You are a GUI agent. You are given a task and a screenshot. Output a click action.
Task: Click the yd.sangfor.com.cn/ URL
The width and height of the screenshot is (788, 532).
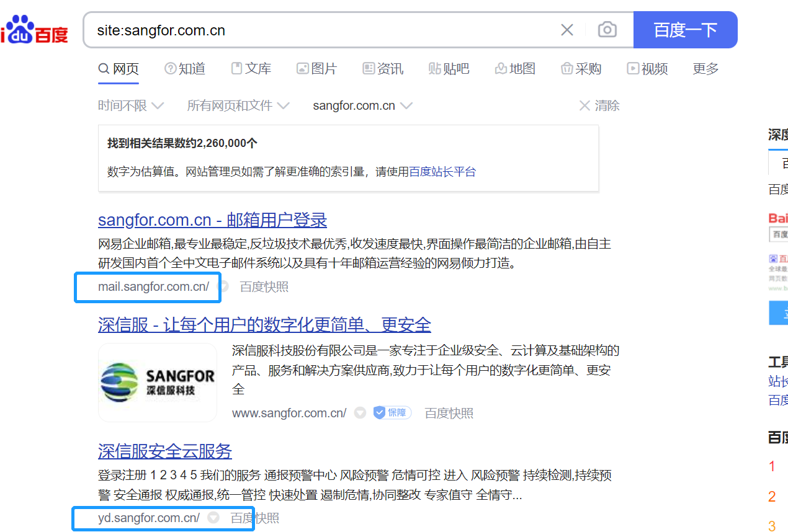(x=149, y=518)
